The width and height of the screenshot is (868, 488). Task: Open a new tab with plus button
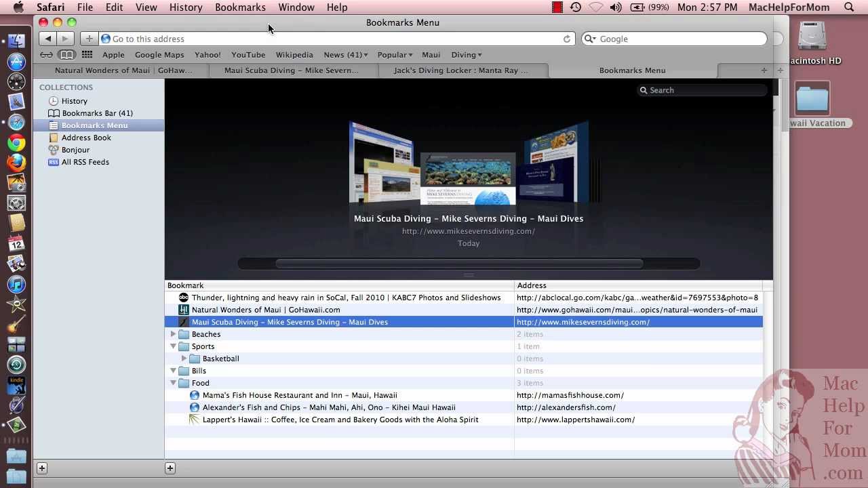(764, 70)
